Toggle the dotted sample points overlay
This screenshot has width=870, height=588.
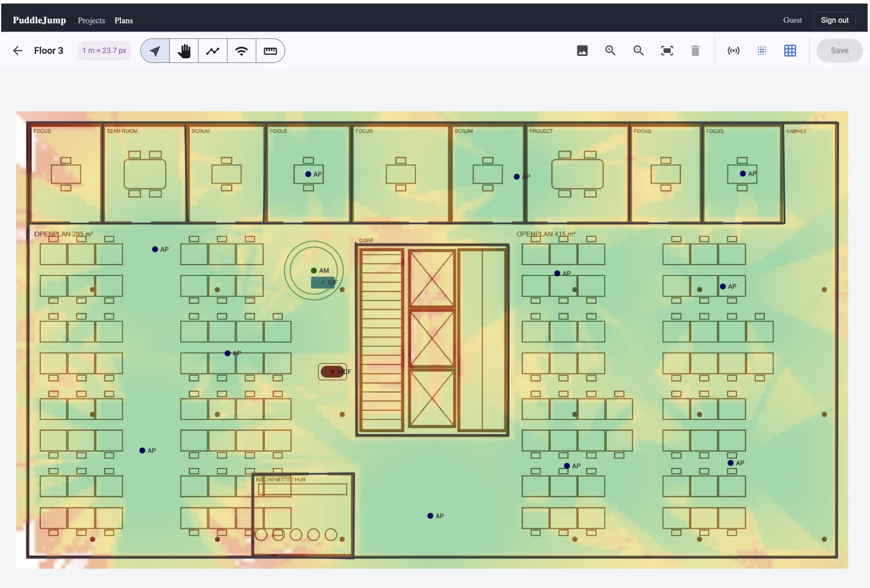[x=762, y=51]
